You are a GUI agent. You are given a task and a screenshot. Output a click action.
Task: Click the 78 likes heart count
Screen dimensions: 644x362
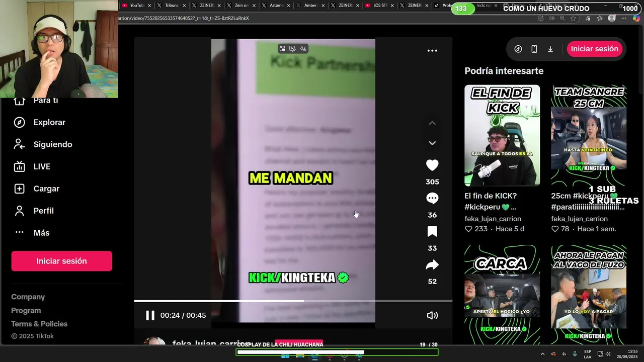click(x=560, y=229)
